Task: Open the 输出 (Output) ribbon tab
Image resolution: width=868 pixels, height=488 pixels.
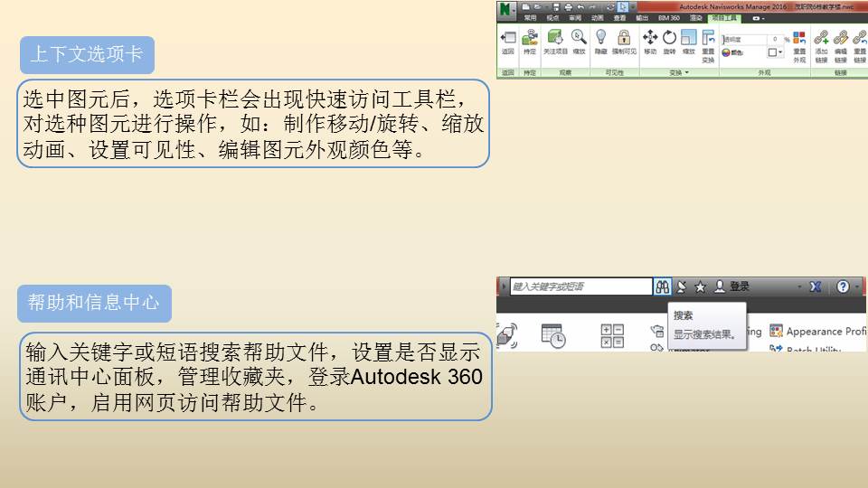Action: [x=642, y=18]
